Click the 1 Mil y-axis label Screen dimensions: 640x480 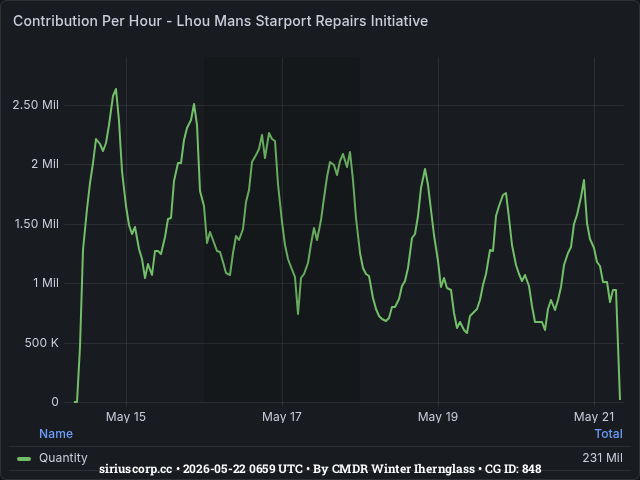pos(46,283)
